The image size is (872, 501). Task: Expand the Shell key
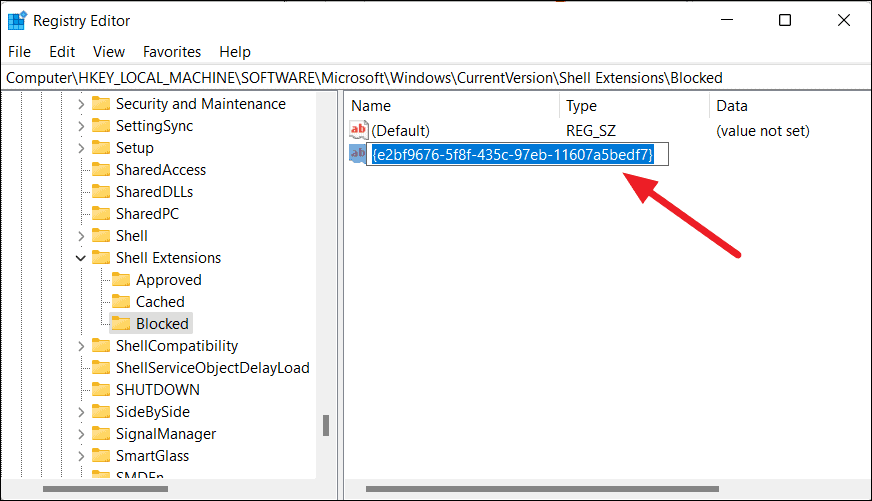tap(81, 236)
